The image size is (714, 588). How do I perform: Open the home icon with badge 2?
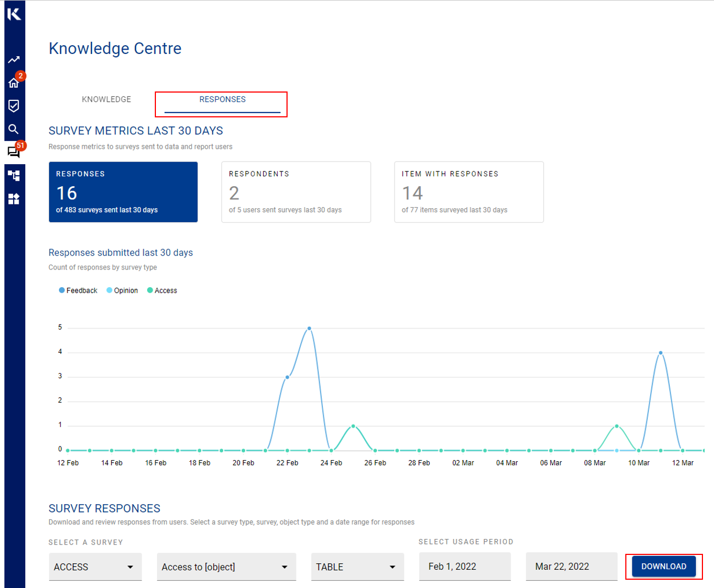pyautogui.click(x=14, y=83)
